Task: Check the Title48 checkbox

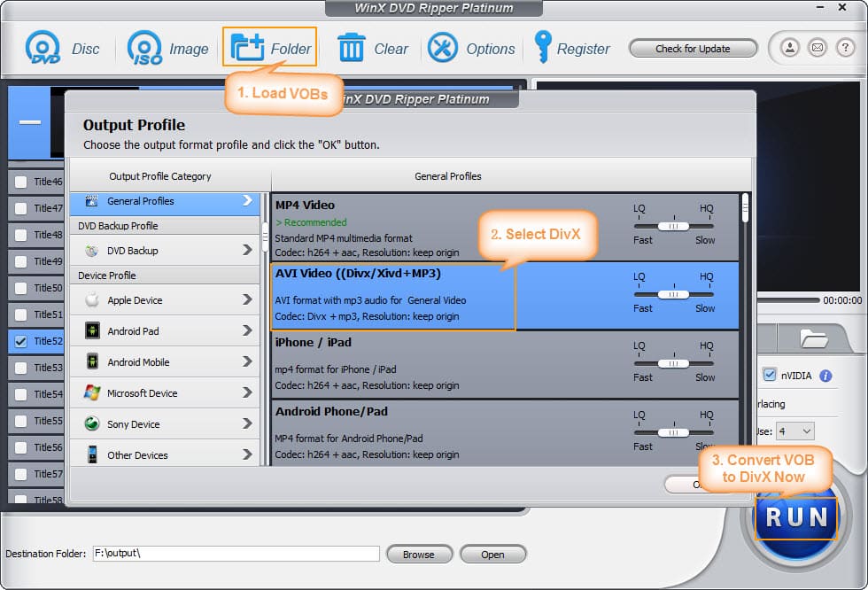Action: click(20, 235)
